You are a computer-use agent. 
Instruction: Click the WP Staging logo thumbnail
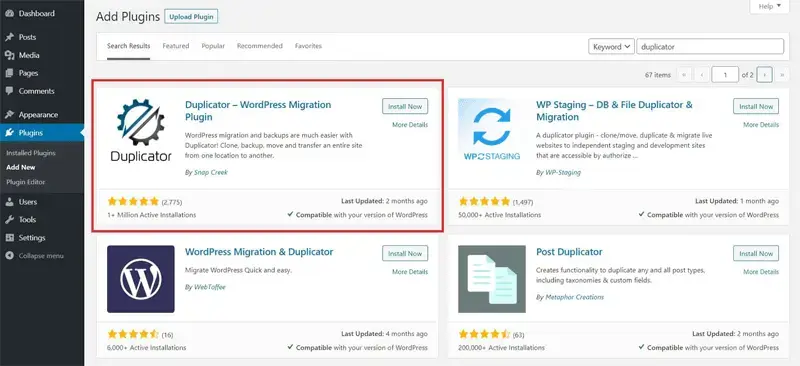[492, 131]
